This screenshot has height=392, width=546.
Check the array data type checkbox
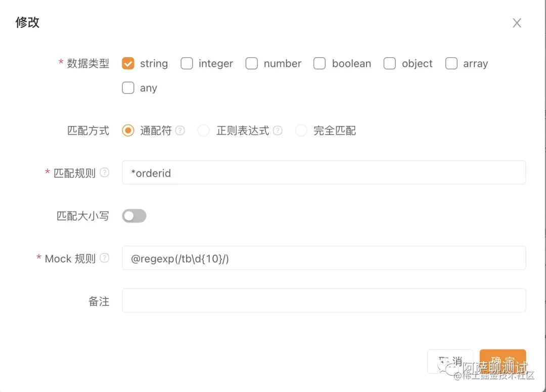point(451,63)
